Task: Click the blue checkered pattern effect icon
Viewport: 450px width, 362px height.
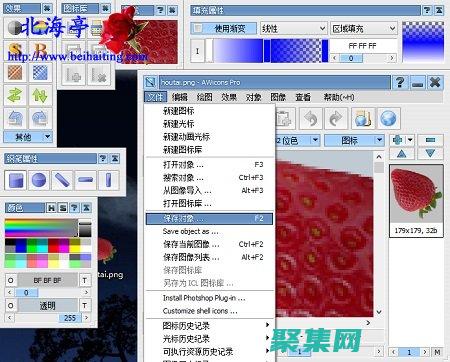Action: click(x=40, y=72)
